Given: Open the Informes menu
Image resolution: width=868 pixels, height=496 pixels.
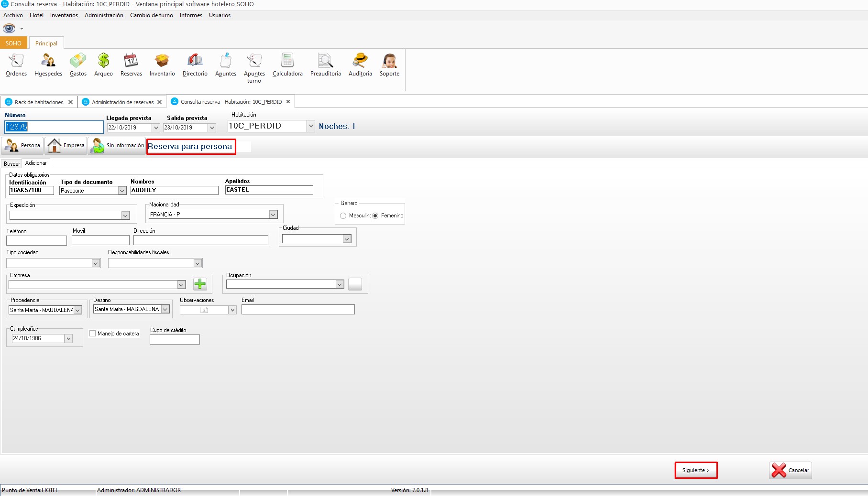Looking at the screenshot, I should pos(191,15).
